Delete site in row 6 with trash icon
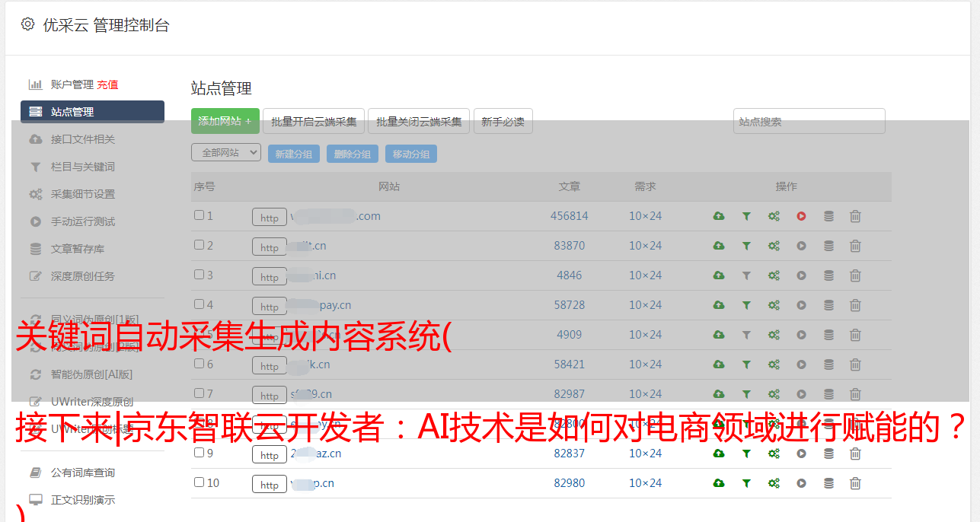The image size is (980, 522). point(855,364)
